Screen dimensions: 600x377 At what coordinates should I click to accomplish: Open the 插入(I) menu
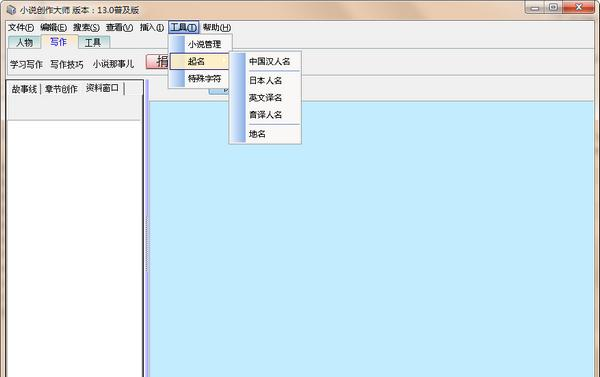pos(152,28)
